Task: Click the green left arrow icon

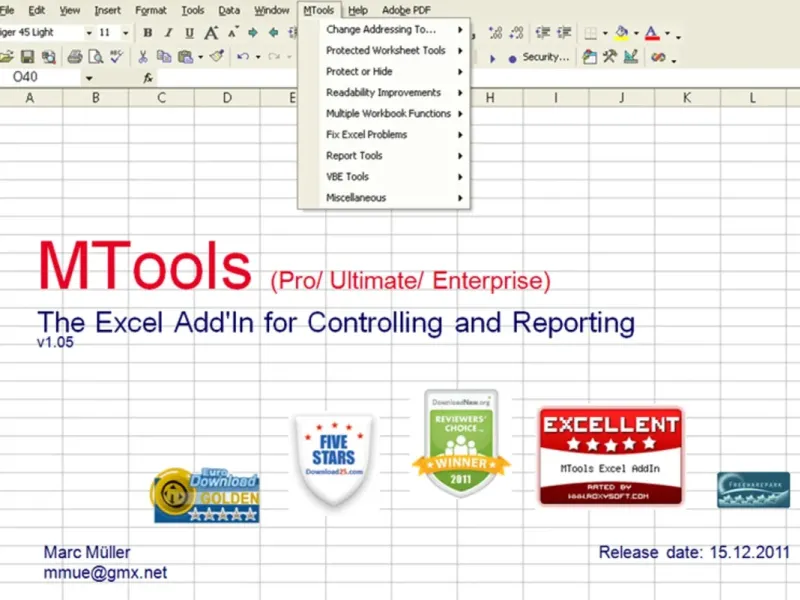Action: pos(274,33)
